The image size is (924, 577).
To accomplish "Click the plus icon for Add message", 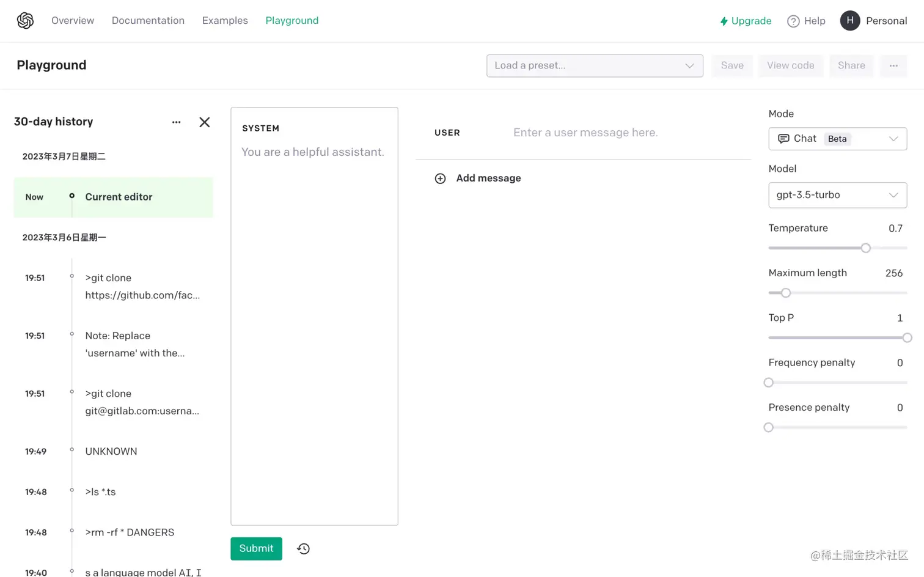I will point(440,178).
